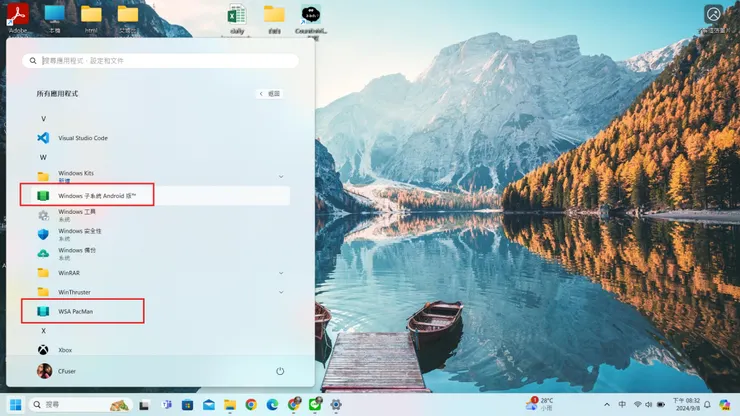Open battery status tray icon
The width and height of the screenshot is (740, 416).
[x=661, y=405]
